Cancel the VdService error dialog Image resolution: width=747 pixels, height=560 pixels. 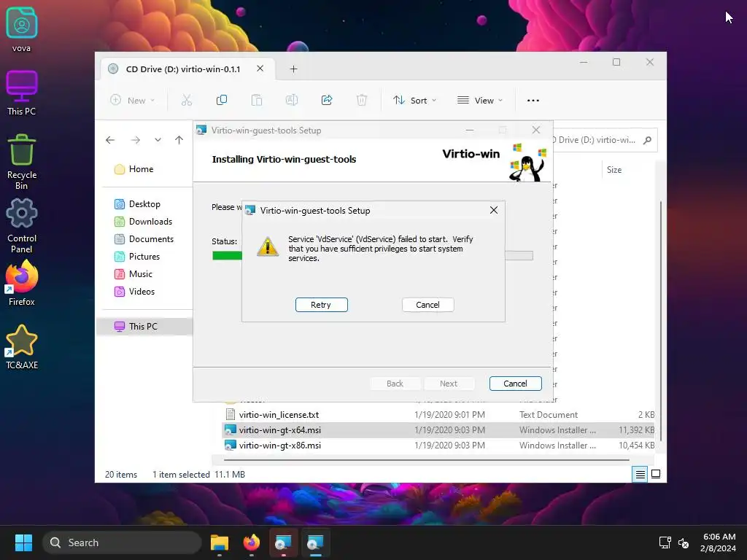pos(427,305)
